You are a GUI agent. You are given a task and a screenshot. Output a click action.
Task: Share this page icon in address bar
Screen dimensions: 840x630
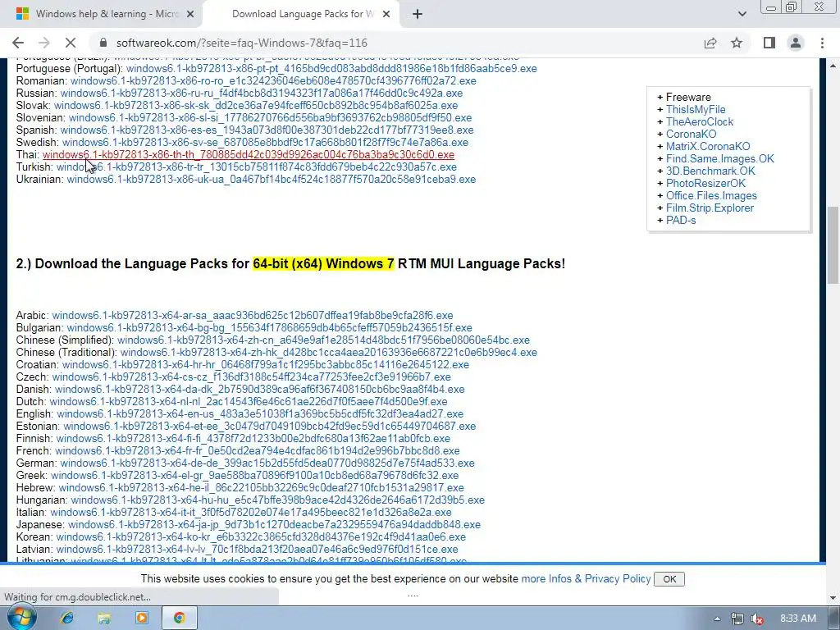(x=710, y=43)
